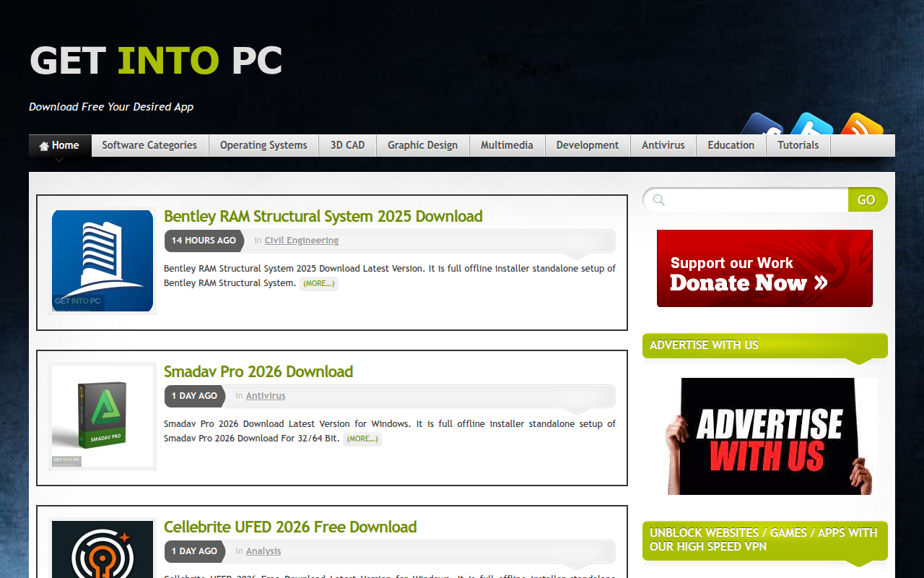This screenshot has height=578, width=924.
Task: Open the Facebook social icon
Action: (x=762, y=124)
